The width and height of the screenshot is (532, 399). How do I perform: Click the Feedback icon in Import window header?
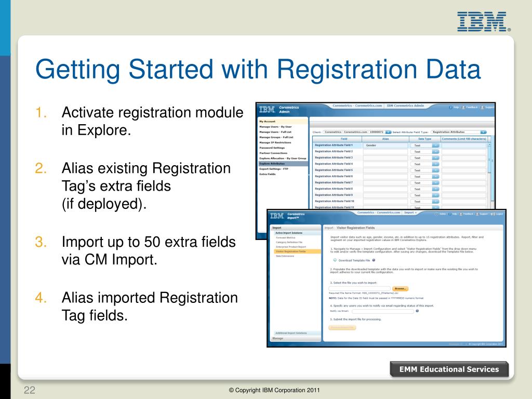tap(461, 214)
